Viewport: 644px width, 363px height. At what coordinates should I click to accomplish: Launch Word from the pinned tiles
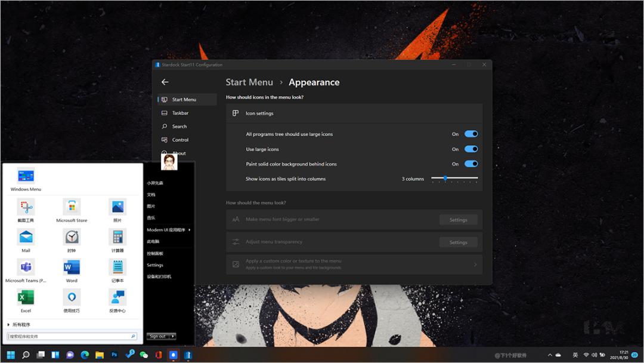(x=72, y=267)
